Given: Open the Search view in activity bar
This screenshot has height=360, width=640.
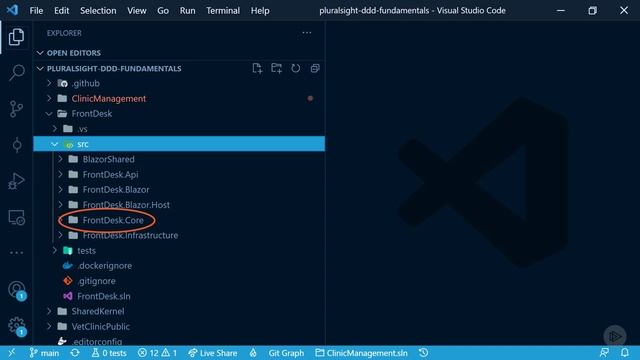Looking at the screenshot, I should coord(16,73).
